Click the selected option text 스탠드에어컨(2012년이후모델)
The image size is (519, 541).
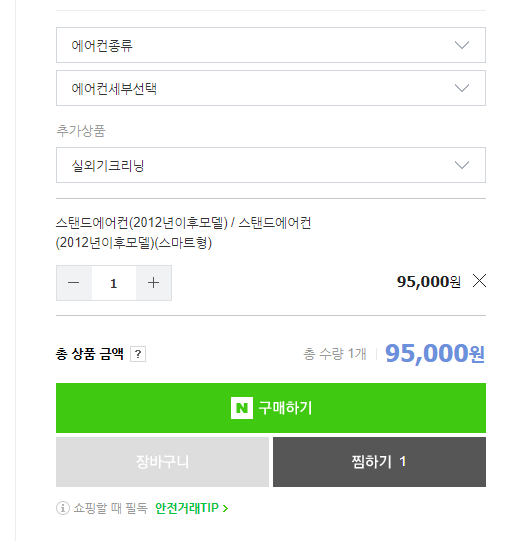click(x=184, y=233)
